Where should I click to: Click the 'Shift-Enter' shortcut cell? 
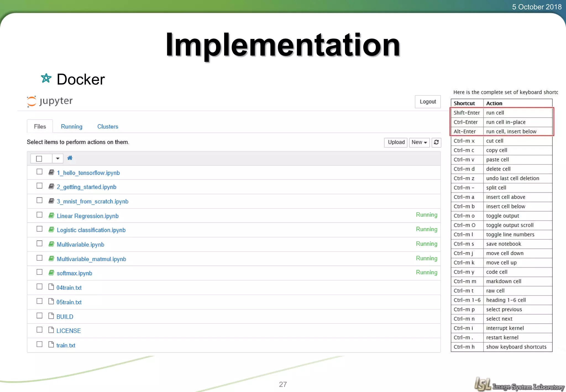(x=467, y=113)
